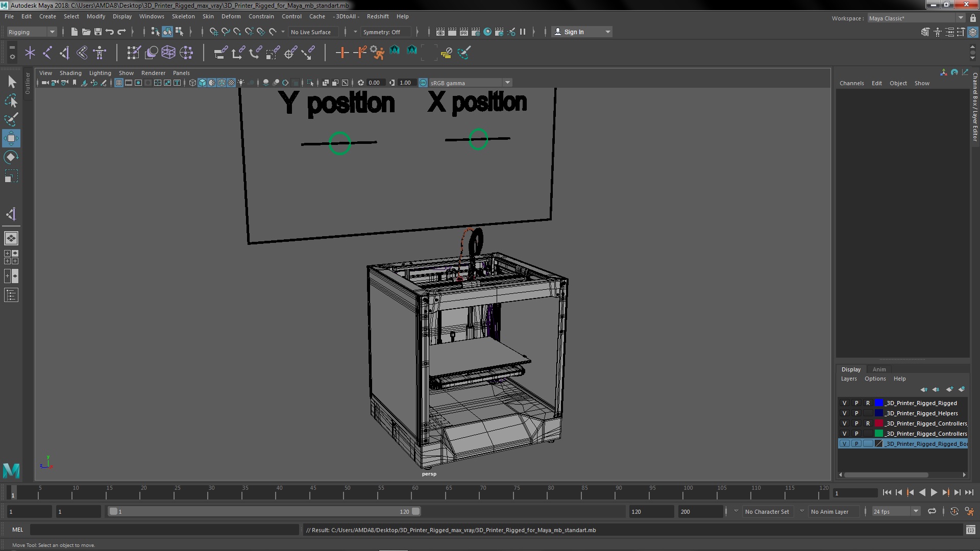
Task: Toggle reference R on _3D_Printer_Rigged_Rigged layer
Action: (868, 403)
